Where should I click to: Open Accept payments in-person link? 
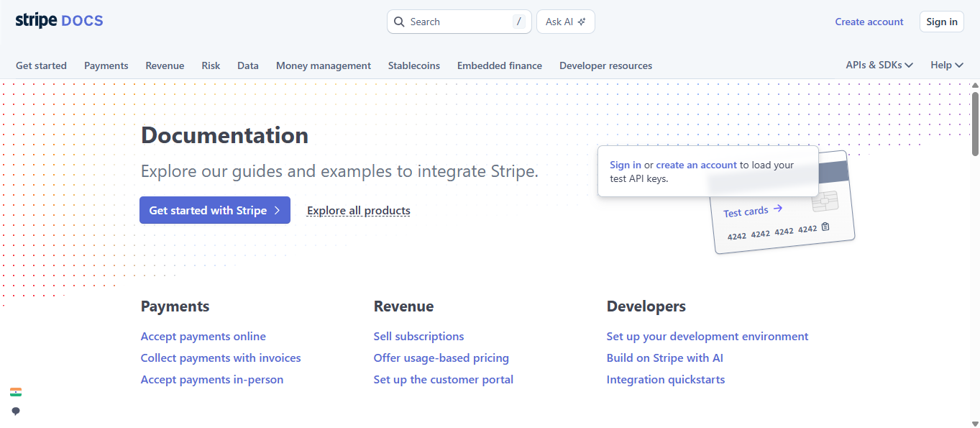(x=212, y=380)
